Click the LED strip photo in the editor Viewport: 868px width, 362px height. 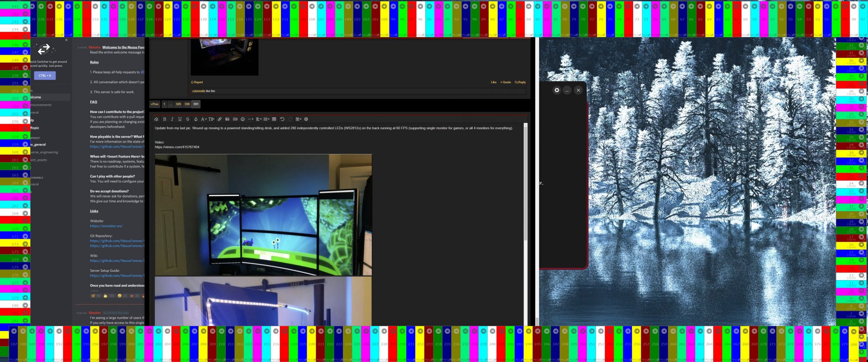[x=263, y=301]
